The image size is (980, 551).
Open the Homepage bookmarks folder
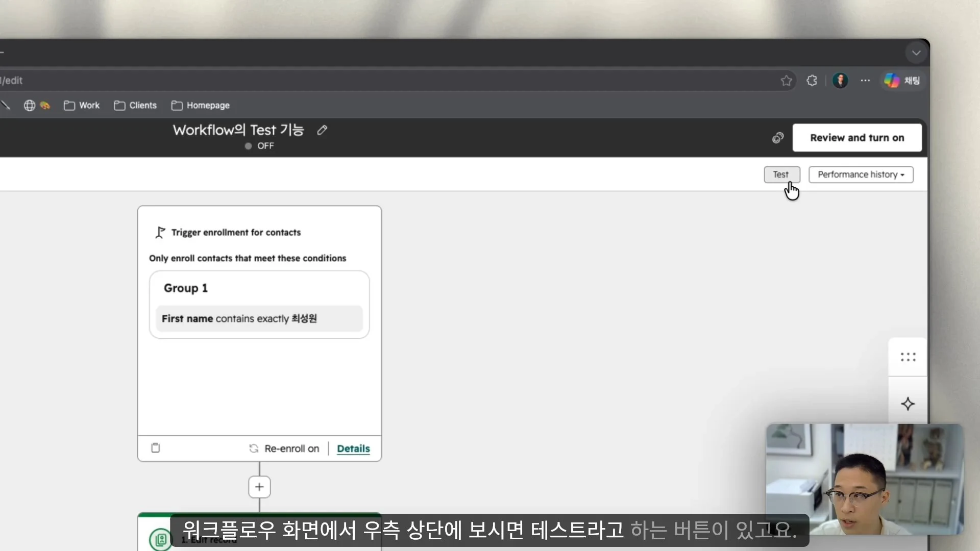coord(201,106)
